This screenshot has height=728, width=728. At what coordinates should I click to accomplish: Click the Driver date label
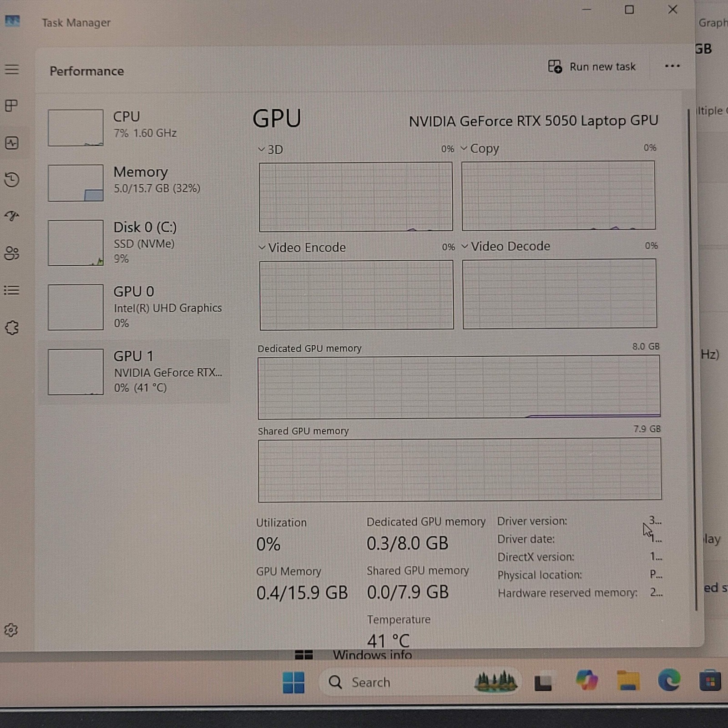(526, 539)
